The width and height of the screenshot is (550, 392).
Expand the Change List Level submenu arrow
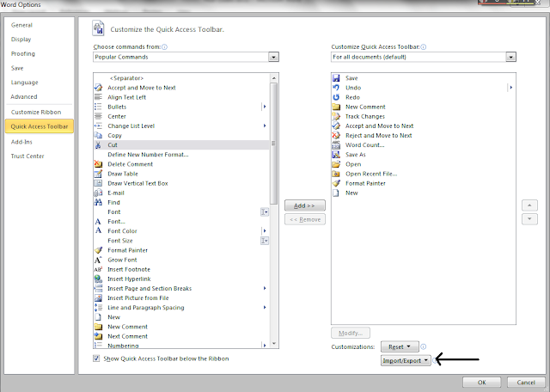(265, 126)
